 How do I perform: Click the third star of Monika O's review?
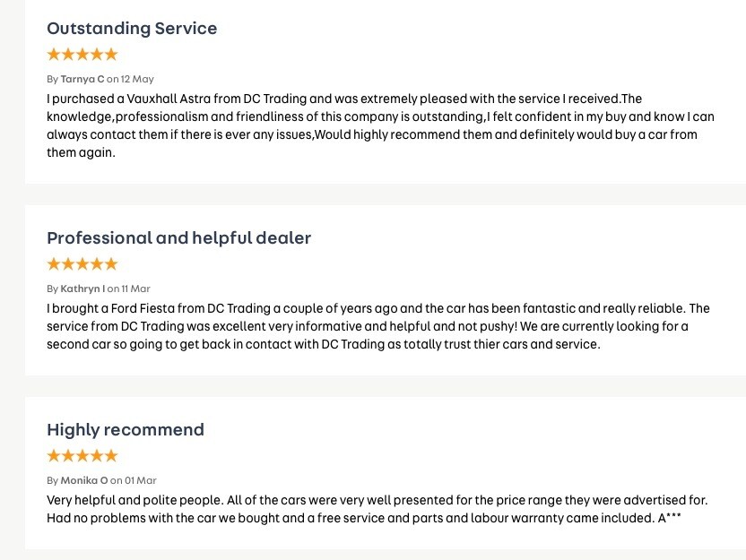(x=82, y=456)
